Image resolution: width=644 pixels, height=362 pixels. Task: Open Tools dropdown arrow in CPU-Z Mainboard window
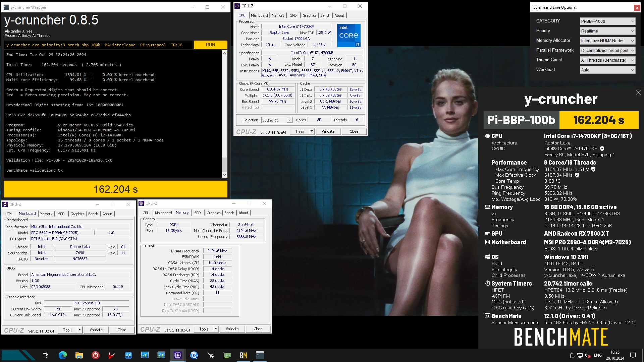pos(79,330)
